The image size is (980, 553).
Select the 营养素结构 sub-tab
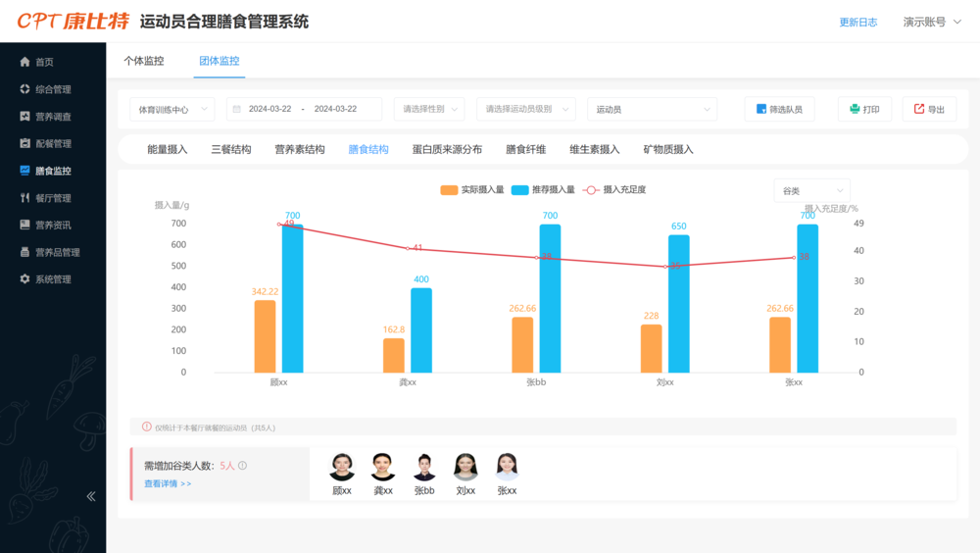300,149
